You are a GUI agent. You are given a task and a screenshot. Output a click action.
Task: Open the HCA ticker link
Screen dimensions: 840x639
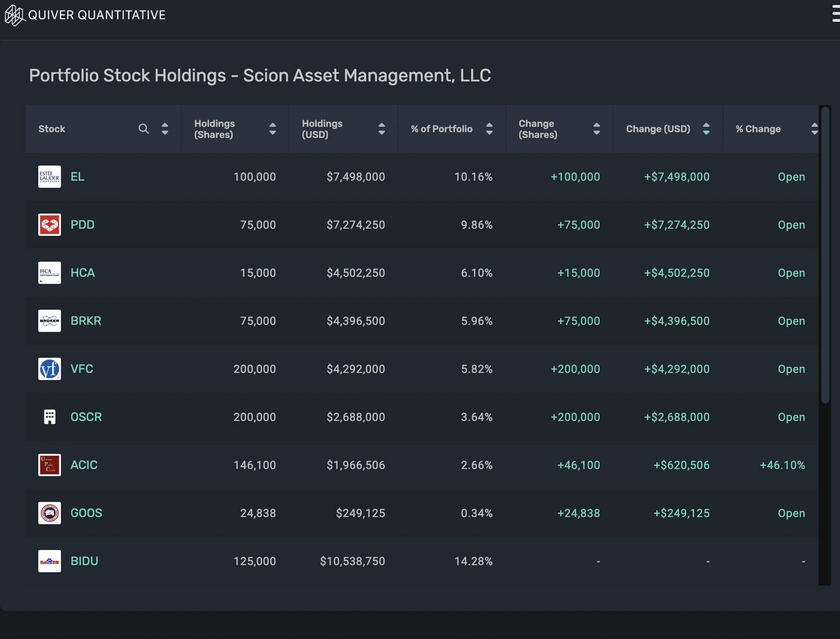83,273
